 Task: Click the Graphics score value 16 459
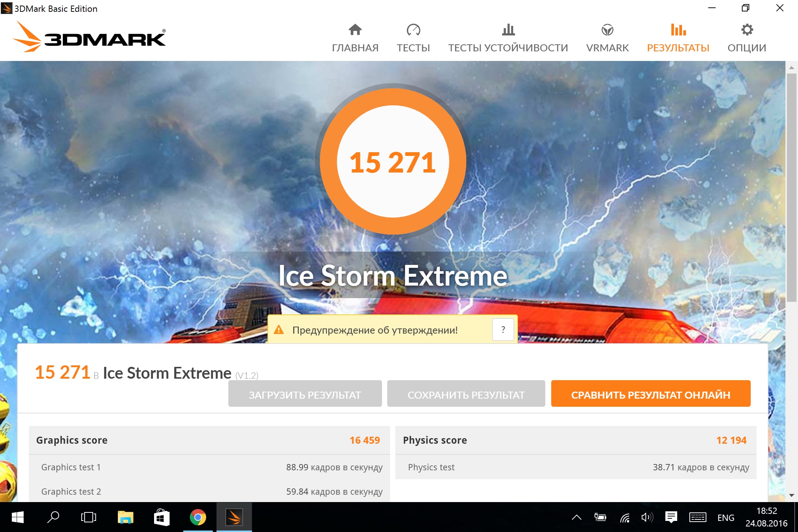coord(365,440)
